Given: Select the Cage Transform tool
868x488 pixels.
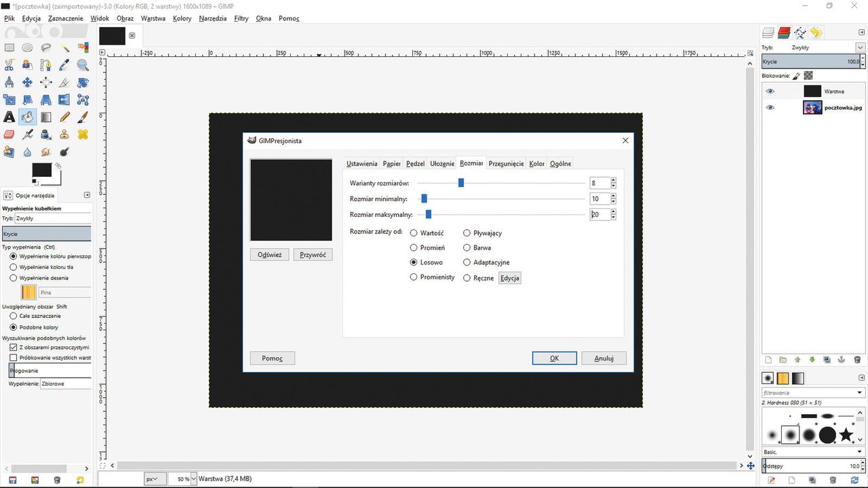Looking at the screenshot, I should pyautogui.click(x=83, y=100).
